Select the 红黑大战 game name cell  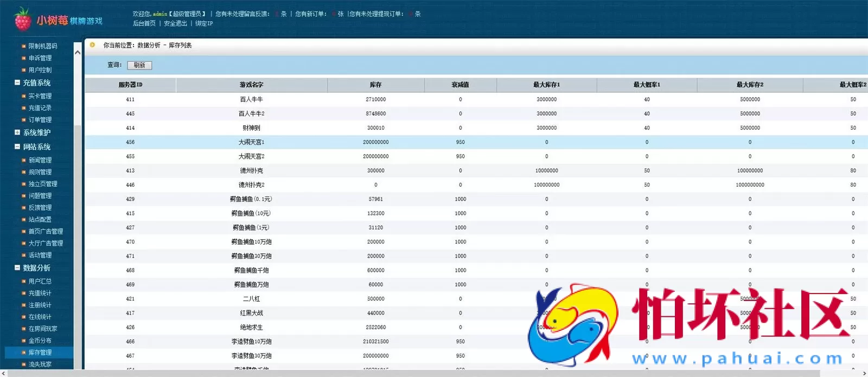[251, 313]
